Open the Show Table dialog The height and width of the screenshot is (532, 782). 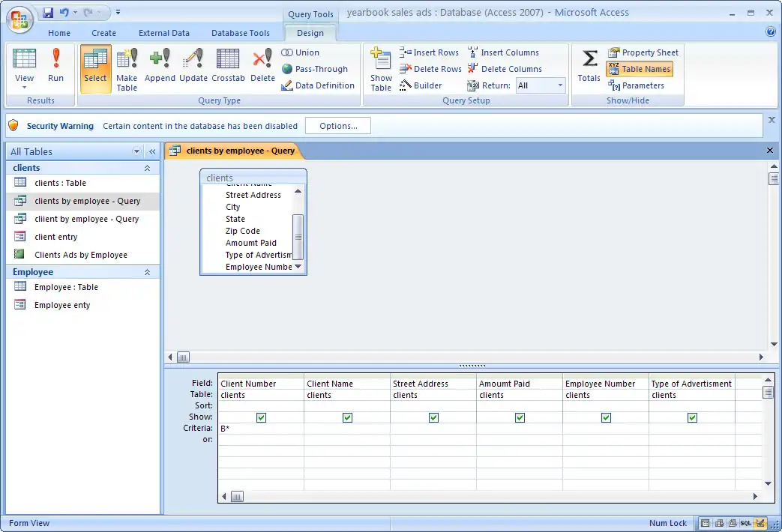pos(381,70)
